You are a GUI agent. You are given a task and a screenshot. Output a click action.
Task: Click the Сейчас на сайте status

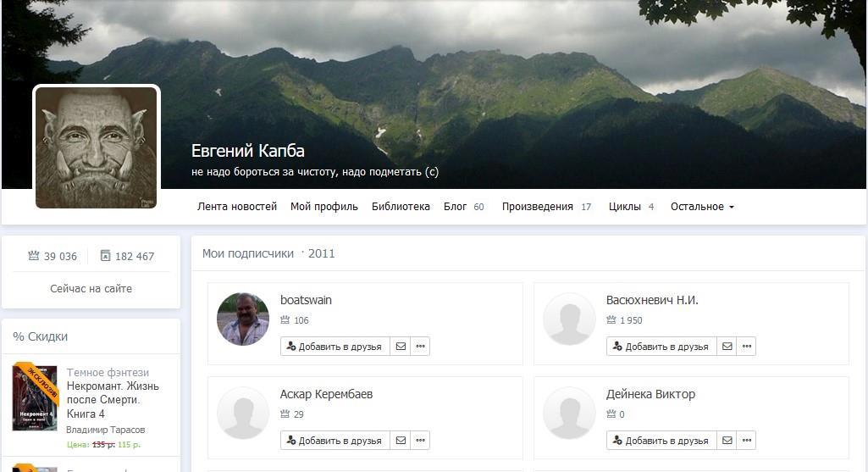tap(91, 289)
